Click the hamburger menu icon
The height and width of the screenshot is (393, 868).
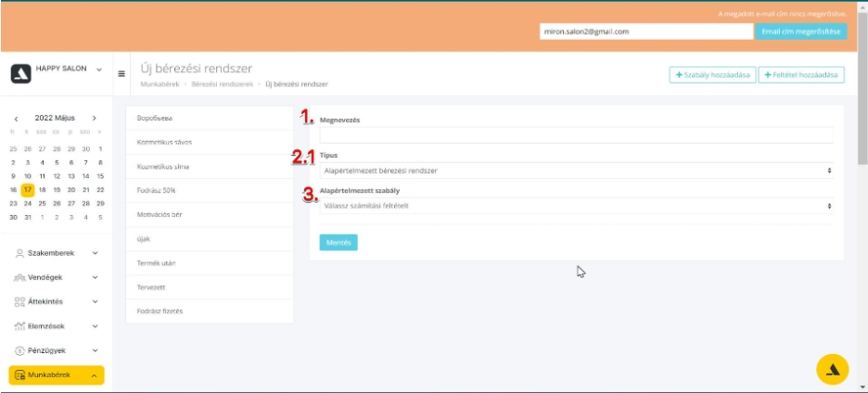(x=122, y=74)
